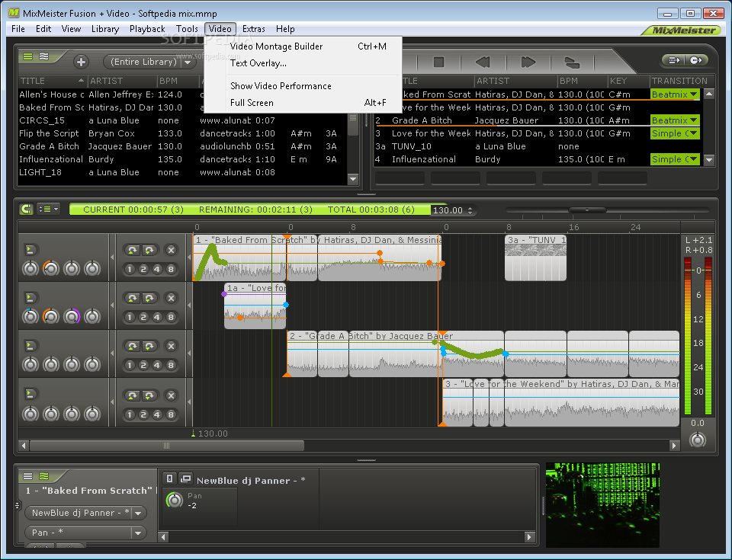Click the burn disc icon at top right
This screenshot has height=560, width=732.
pos(696,60)
